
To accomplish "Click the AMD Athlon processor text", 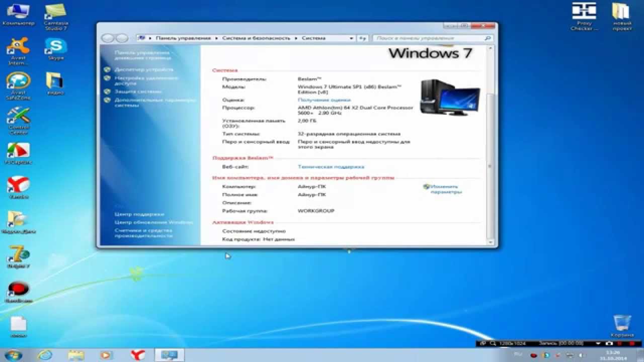I will pyautogui.click(x=355, y=111).
